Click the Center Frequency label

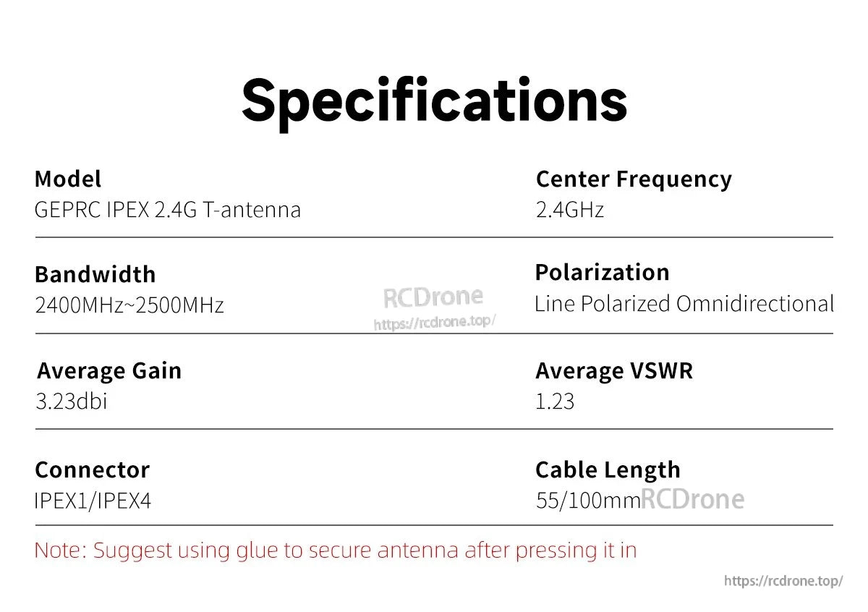point(633,179)
